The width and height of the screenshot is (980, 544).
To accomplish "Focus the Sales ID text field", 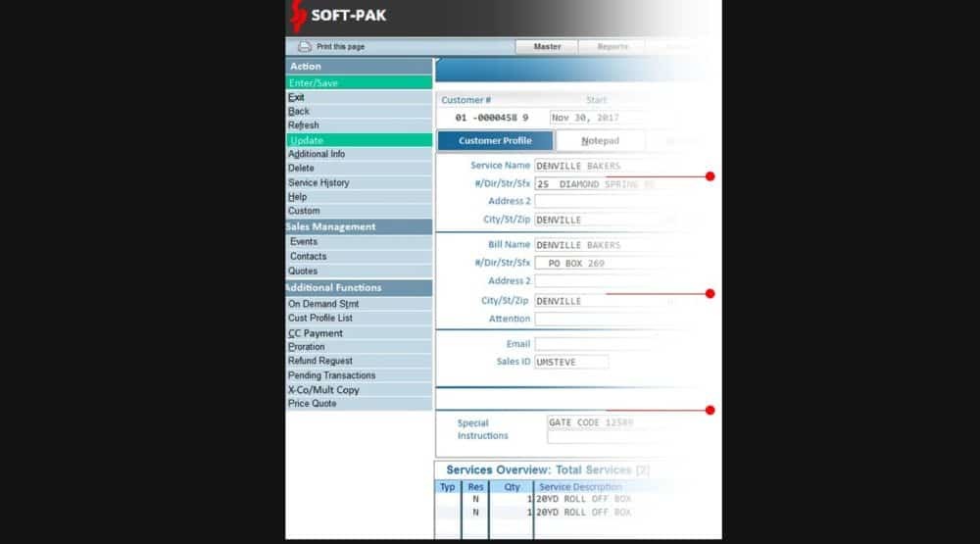I will 571,362.
